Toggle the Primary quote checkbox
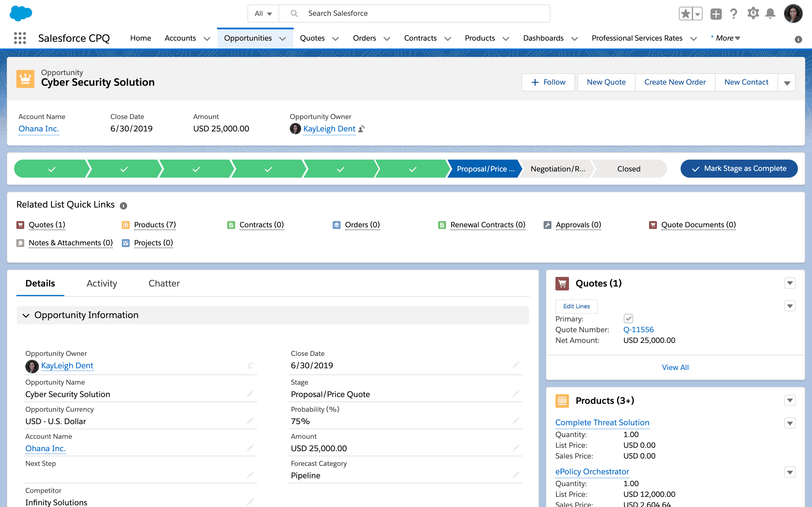 [629, 319]
